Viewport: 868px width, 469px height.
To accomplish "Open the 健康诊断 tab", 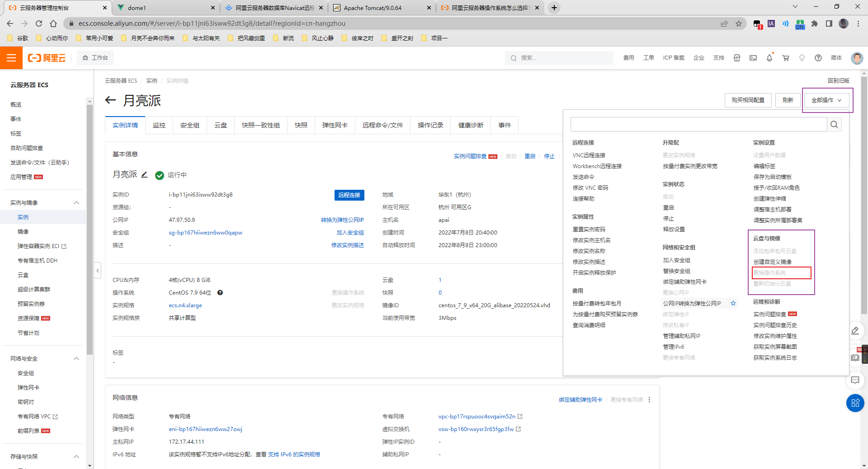I will pos(471,125).
